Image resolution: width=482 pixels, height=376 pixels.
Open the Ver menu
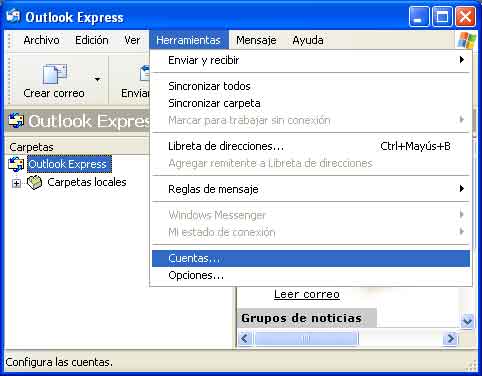coord(132,40)
